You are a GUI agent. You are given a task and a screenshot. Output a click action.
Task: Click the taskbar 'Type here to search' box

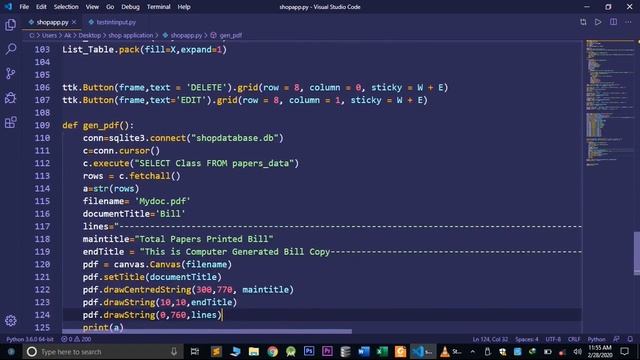coord(102,351)
